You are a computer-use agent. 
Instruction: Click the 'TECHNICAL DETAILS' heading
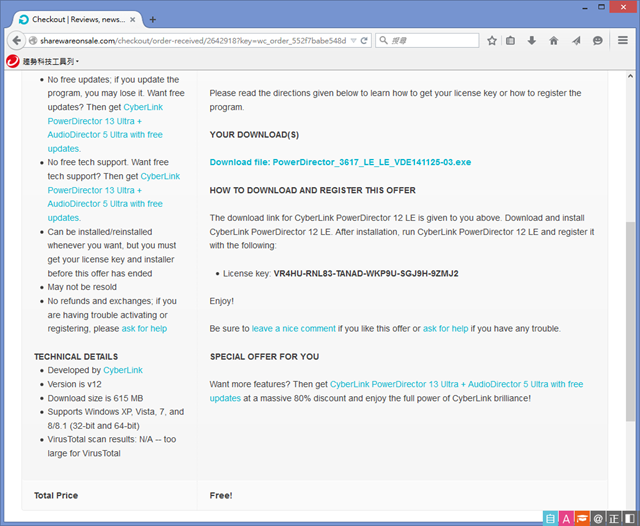pos(76,357)
